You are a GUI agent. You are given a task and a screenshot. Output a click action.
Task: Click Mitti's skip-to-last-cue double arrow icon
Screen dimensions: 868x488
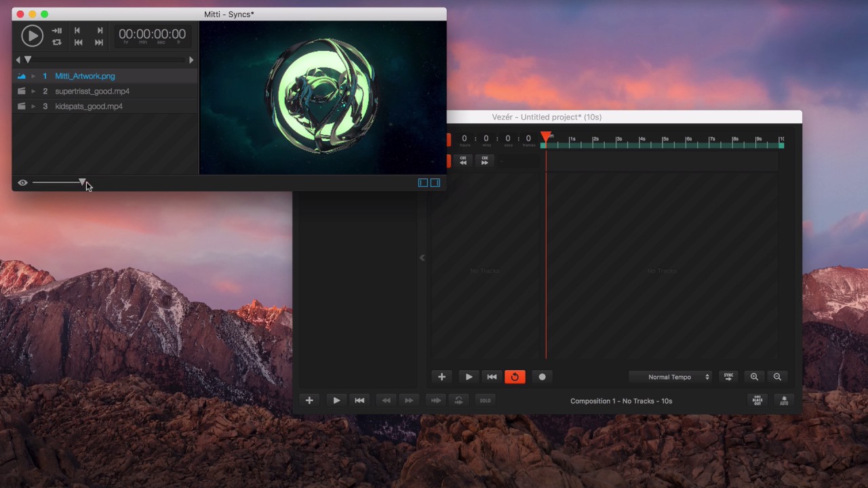click(100, 42)
